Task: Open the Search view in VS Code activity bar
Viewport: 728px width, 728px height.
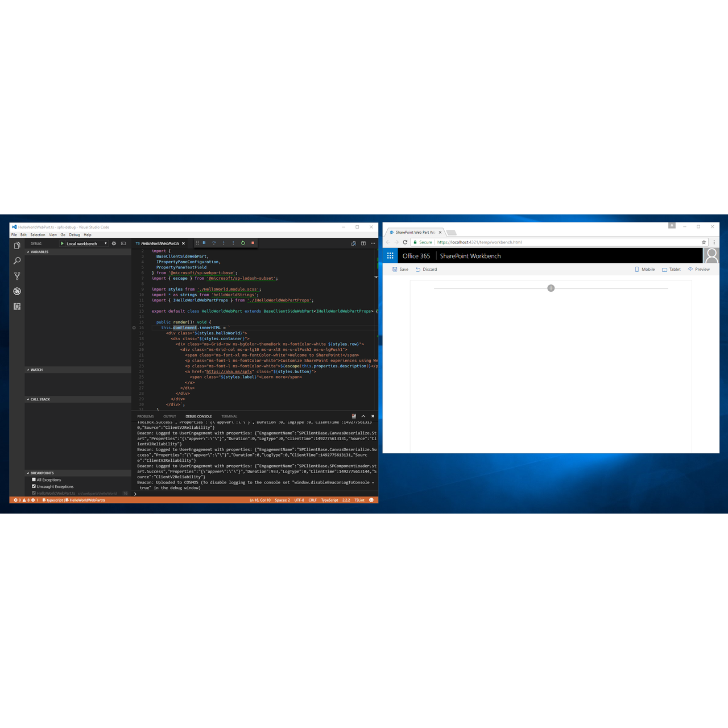Action: 17,260
